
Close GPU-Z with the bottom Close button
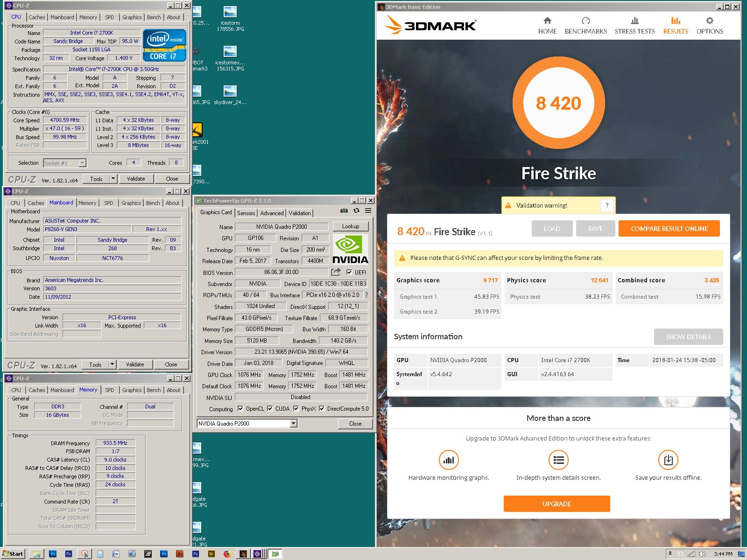(355, 424)
